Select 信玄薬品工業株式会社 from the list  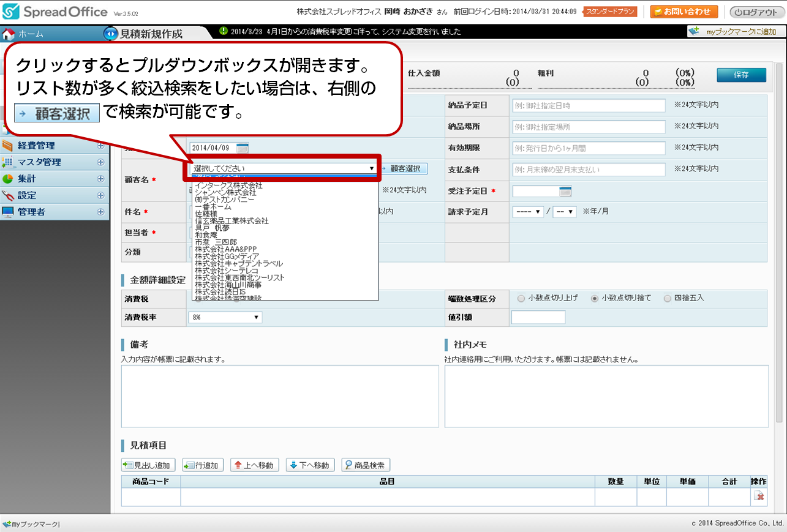(232, 221)
